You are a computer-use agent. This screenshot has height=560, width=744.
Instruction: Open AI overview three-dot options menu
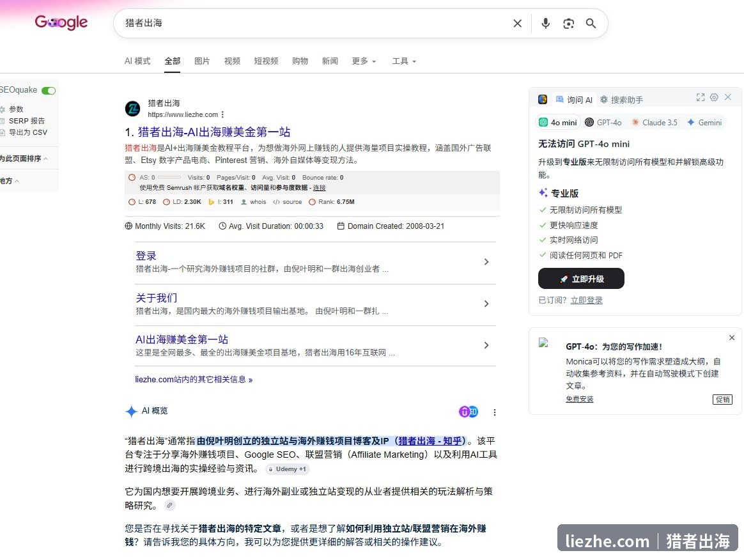495,412
